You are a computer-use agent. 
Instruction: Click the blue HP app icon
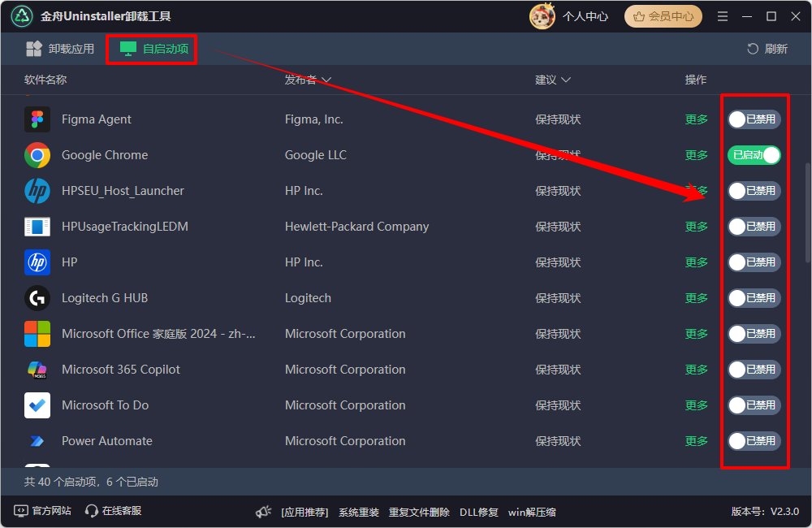click(37, 262)
